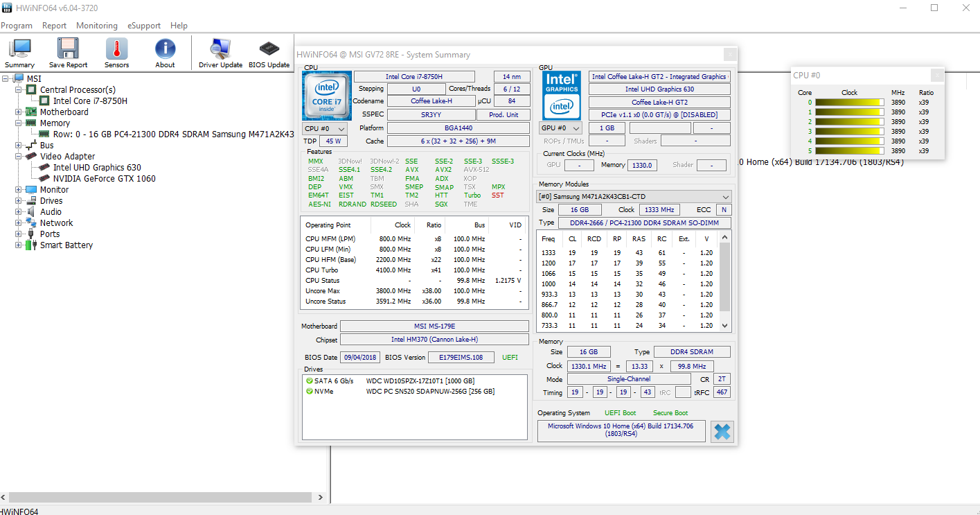Select Intel Core i7-8750H tree item

pos(90,101)
